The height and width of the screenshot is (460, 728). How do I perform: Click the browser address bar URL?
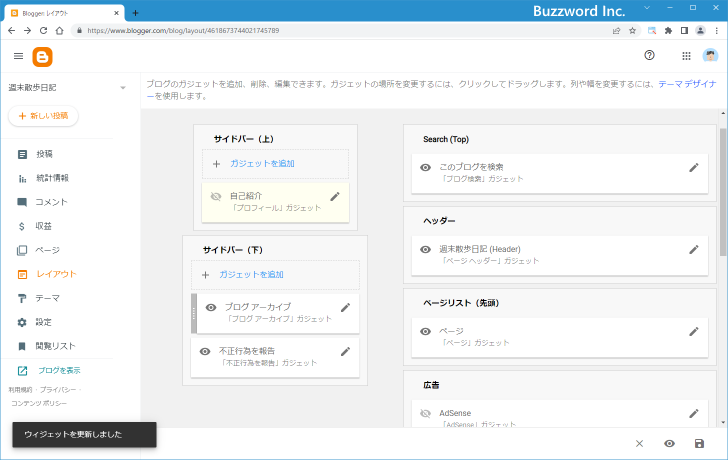point(183,31)
